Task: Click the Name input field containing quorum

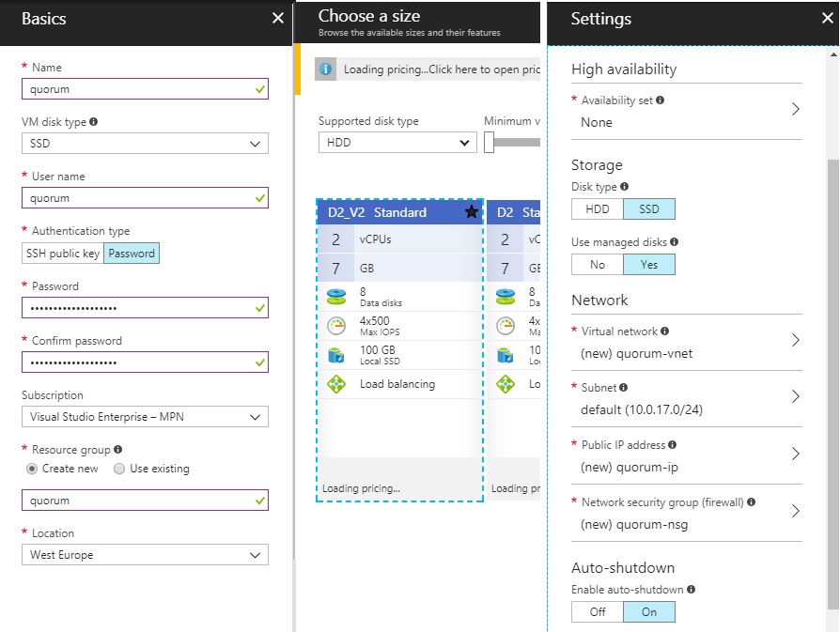Action: 145,88
